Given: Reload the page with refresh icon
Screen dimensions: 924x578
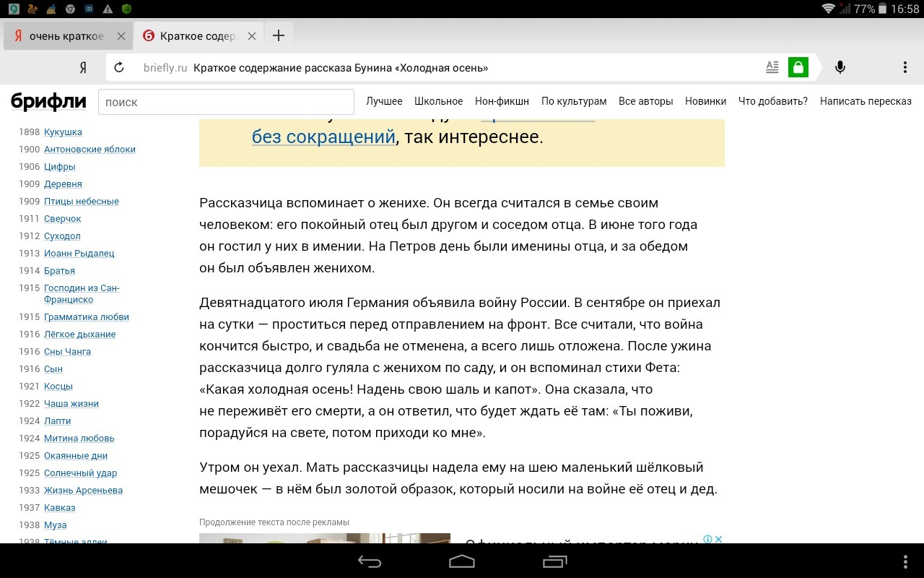Looking at the screenshot, I should coord(119,68).
